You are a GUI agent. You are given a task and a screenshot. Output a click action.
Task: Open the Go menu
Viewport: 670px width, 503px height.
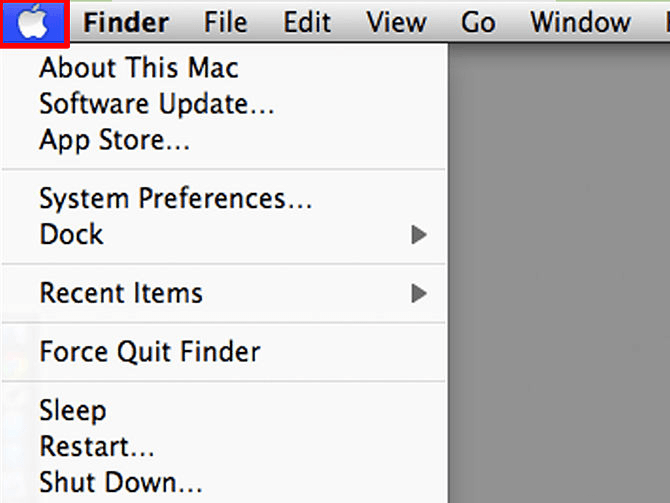tap(478, 22)
